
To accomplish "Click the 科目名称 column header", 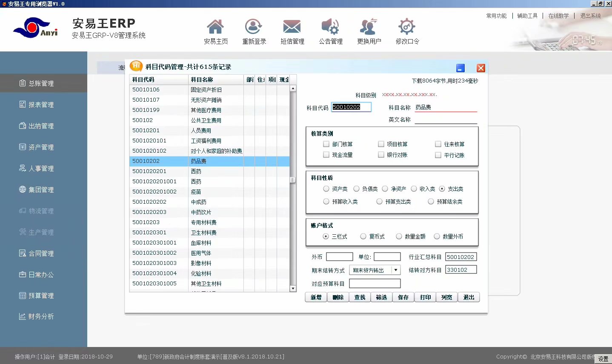I will coord(216,80).
